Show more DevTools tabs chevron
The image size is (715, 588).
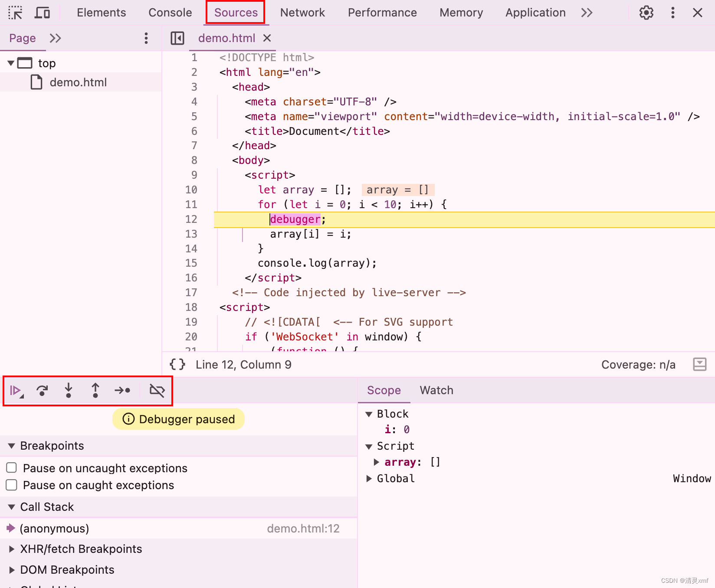point(587,13)
